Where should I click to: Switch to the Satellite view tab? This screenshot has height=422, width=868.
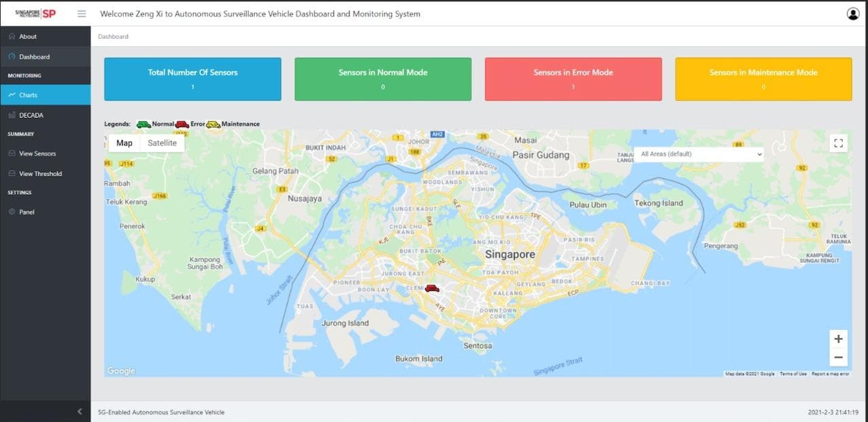pos(162,143)
